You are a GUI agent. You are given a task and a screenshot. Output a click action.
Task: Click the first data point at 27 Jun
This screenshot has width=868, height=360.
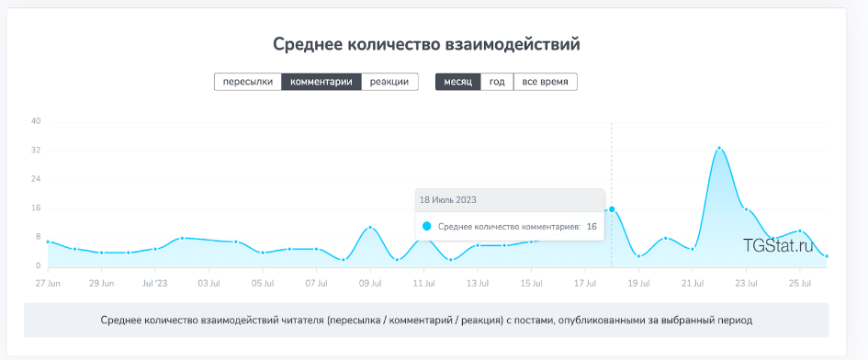tap(48, 242)
